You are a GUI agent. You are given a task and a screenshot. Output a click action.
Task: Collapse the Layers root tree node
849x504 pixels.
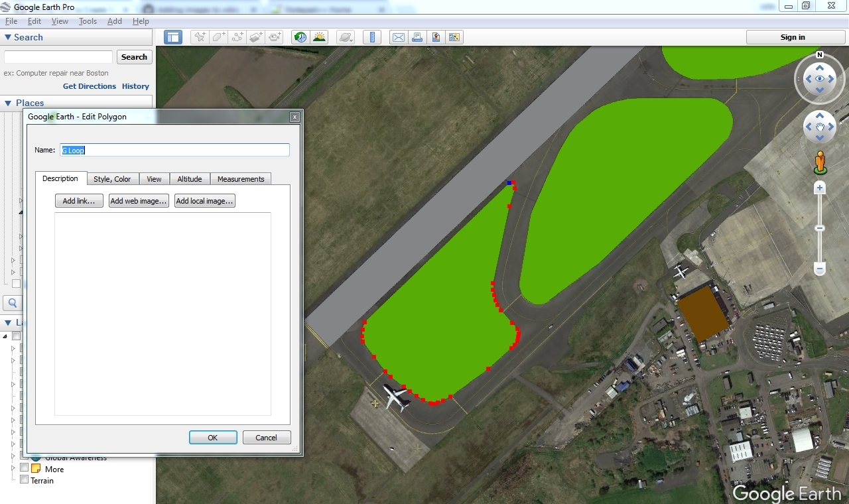pyautogui.click(x=5, y=336)
